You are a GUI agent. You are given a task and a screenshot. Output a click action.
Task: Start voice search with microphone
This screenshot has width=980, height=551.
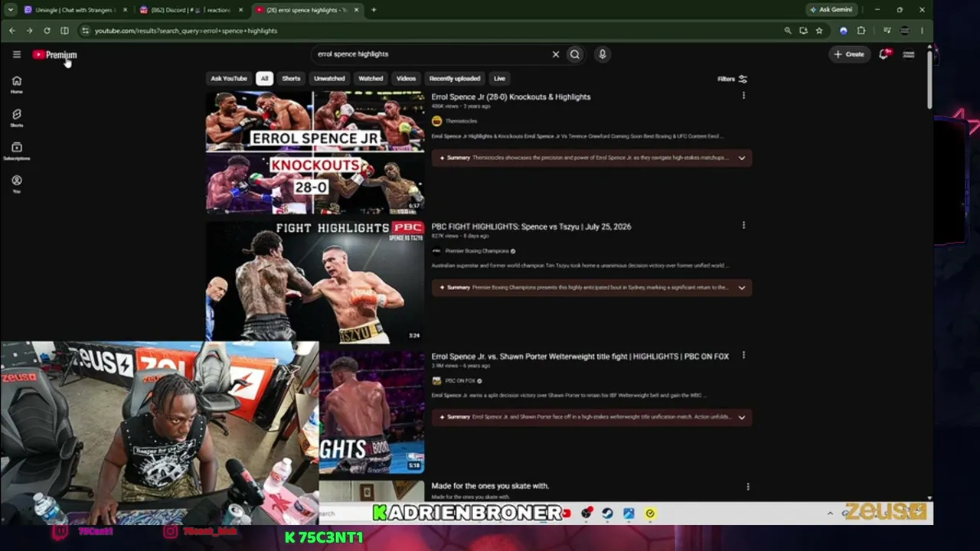[x=603, y=54]
